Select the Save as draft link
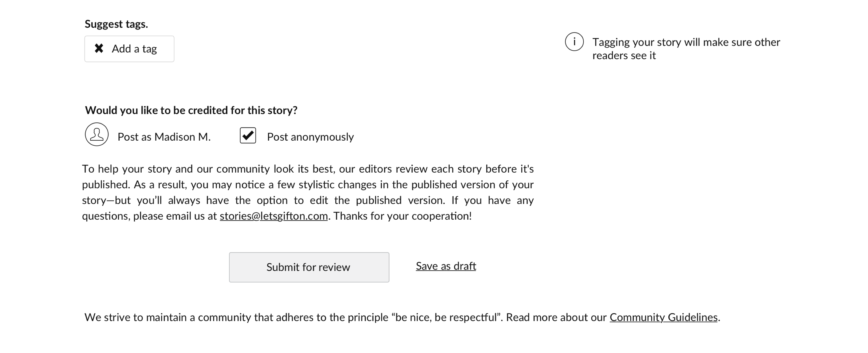Image resolution: width=868 pixels, height=353 pixels. tap(446, 266)
